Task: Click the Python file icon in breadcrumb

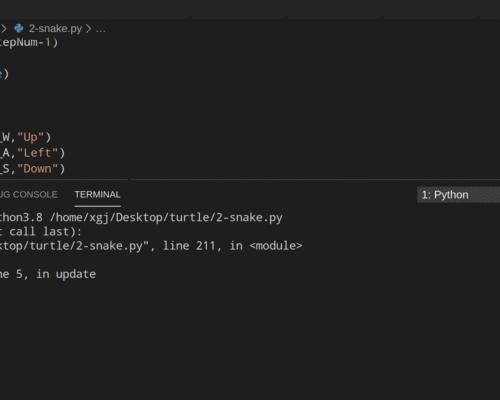Action: click(x=19, y=28)
